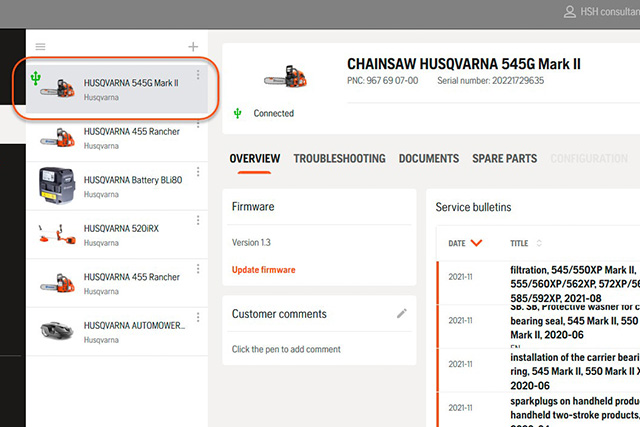This screenshot has width=640, height=427.
Task: Select HUSQVARNA 520iRX entry
Action: [117, 235]
